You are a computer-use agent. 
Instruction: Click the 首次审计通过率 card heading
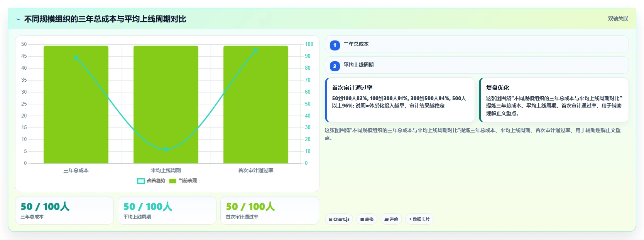tap(352, 88)
